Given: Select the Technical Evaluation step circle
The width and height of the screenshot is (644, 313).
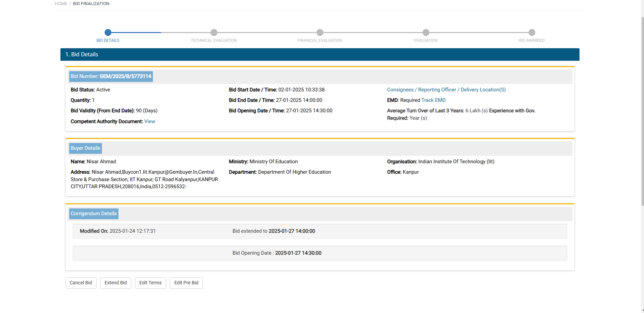Looking at the screenshot, I should tap(214, 32).
